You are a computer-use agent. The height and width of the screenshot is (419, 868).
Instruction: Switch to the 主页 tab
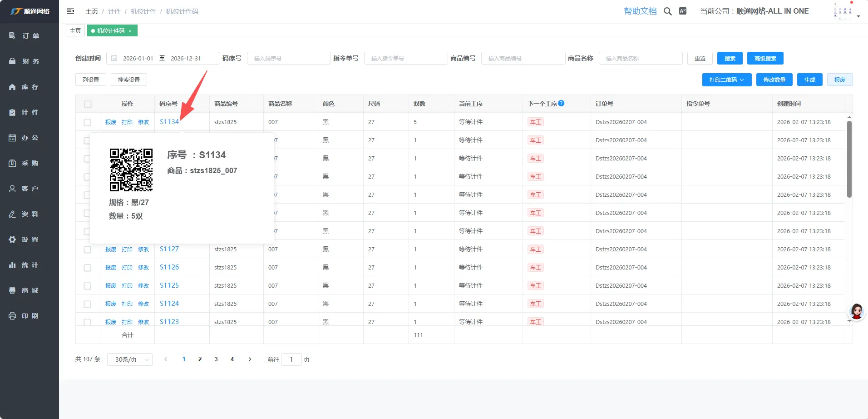(75, 31)
